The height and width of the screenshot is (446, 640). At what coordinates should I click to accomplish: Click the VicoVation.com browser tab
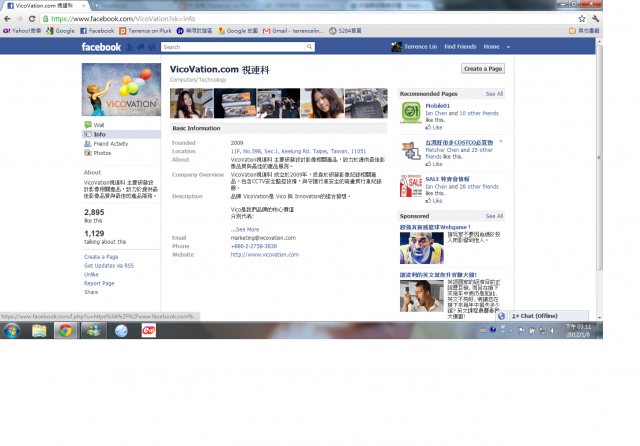tap(45, 6)
